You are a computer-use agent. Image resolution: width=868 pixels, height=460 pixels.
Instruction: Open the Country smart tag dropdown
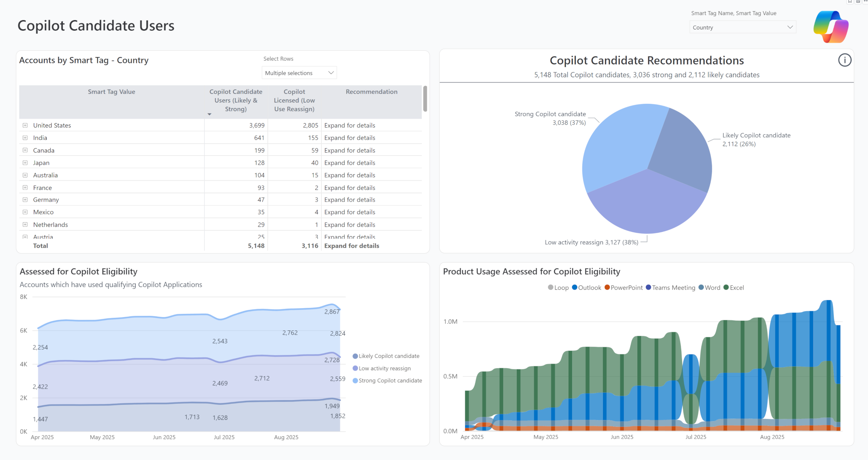pos(742,27)
